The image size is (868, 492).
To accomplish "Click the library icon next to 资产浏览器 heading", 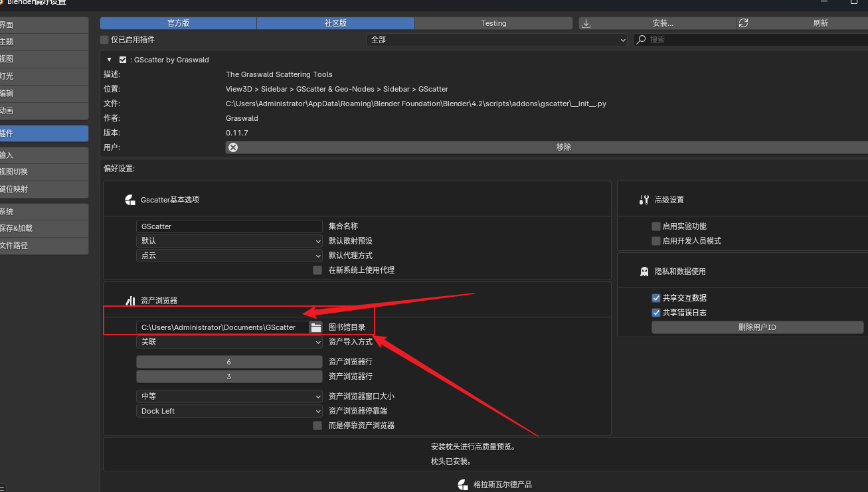I will tap(130, 301).
